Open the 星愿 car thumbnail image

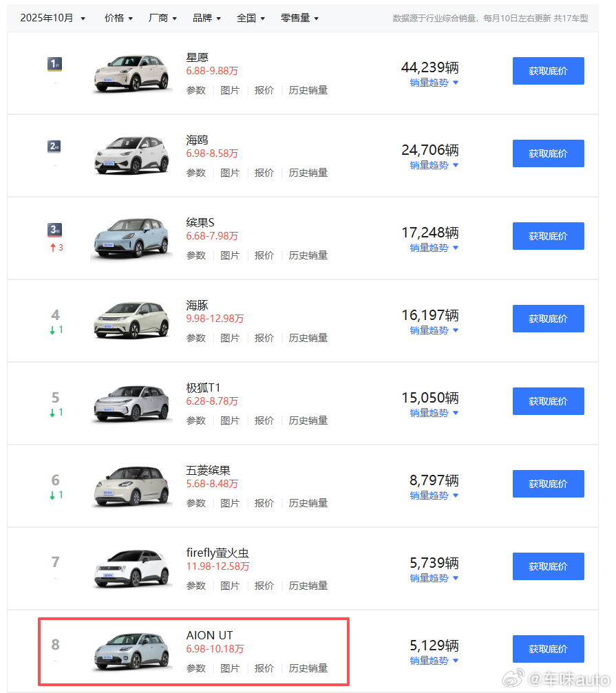point(132,73)
